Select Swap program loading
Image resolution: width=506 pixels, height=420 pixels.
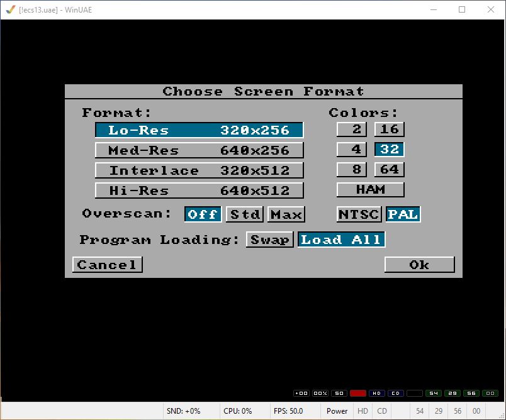pos(269,240)
